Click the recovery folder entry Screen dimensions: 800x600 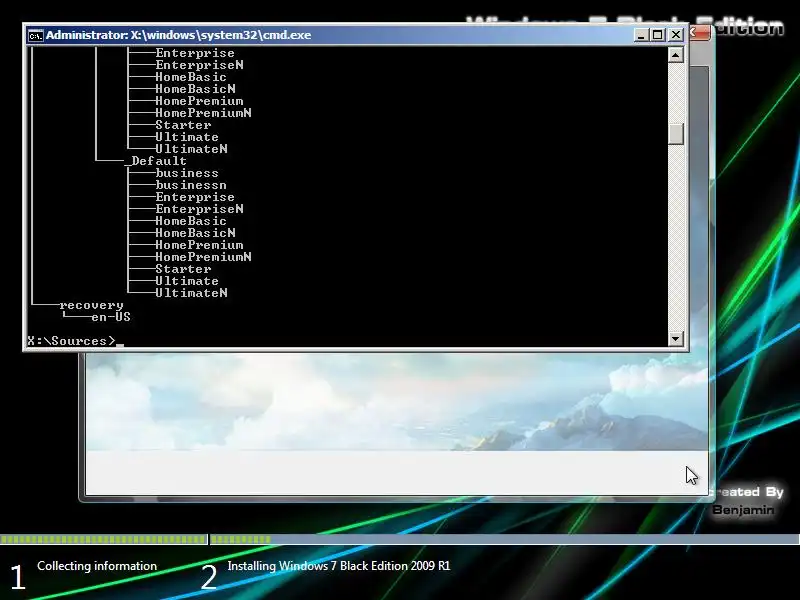tap(91, 305)
